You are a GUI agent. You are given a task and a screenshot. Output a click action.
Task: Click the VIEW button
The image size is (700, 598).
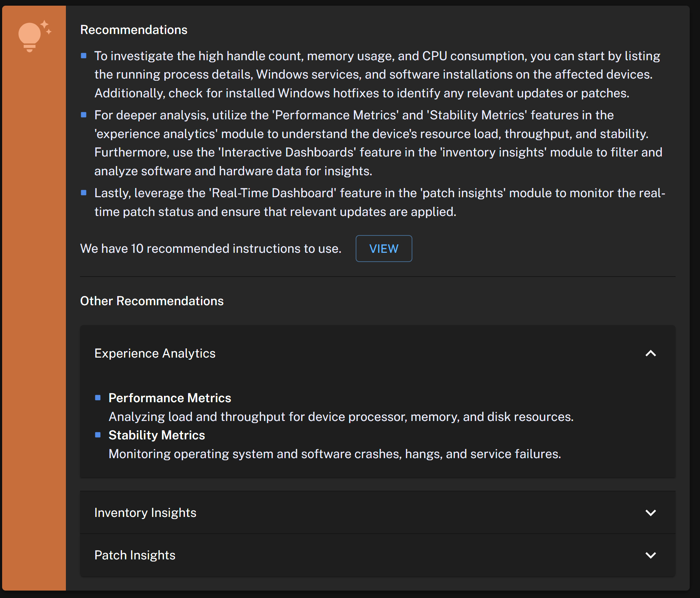(384, 249)
